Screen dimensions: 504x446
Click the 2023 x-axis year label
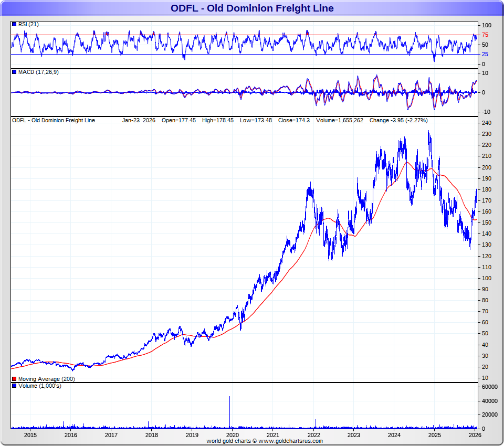coord(353,435)
